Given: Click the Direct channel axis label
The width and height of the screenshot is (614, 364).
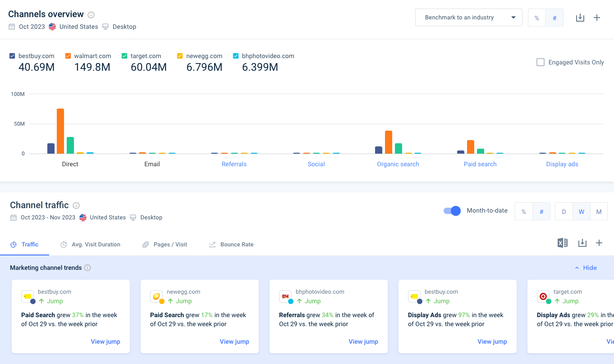Looking at the screenshot, I should (x=70, y=164).
